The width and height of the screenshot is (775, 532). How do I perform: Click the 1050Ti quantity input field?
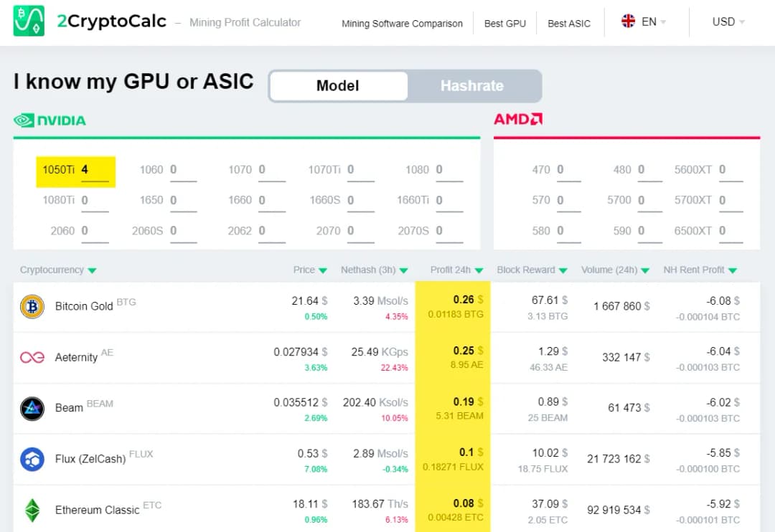pos(95,171)
